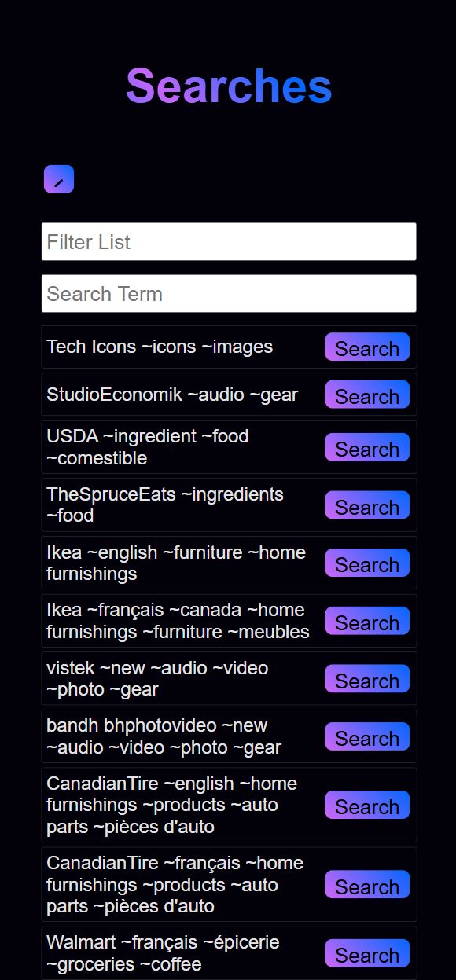Search using bandh bhphotovideo entry
This screenshot has width=456, height=980.
pos(367,736)
